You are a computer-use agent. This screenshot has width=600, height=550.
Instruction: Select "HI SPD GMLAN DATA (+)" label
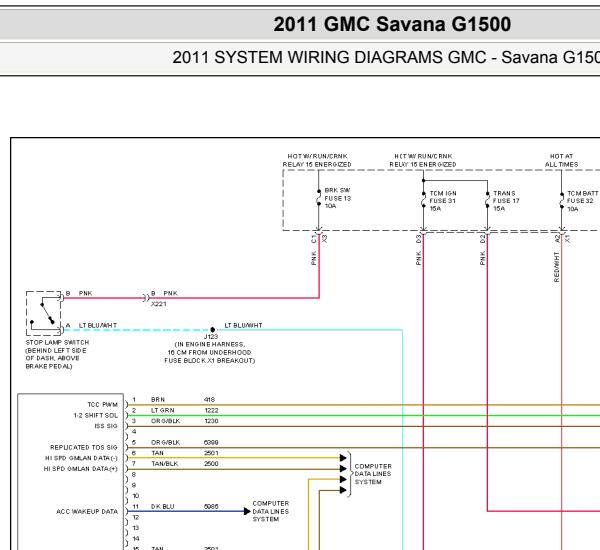tap(81, 469)
